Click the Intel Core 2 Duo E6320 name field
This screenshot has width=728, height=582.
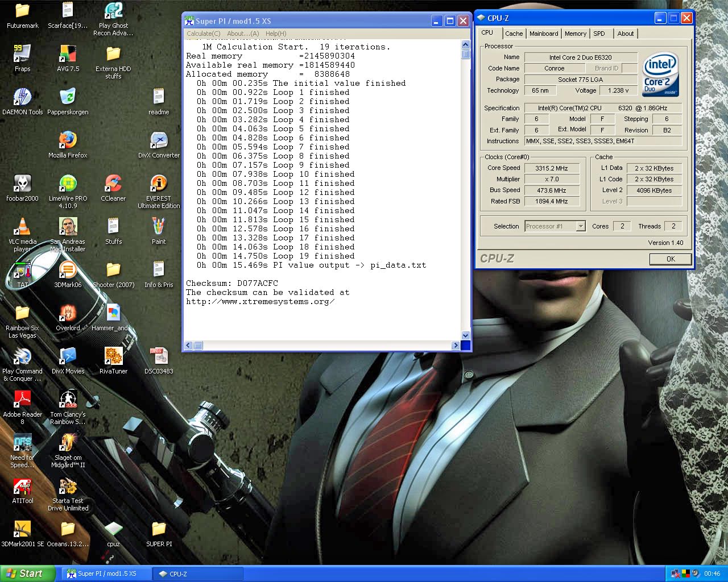(x=581, y=57)
